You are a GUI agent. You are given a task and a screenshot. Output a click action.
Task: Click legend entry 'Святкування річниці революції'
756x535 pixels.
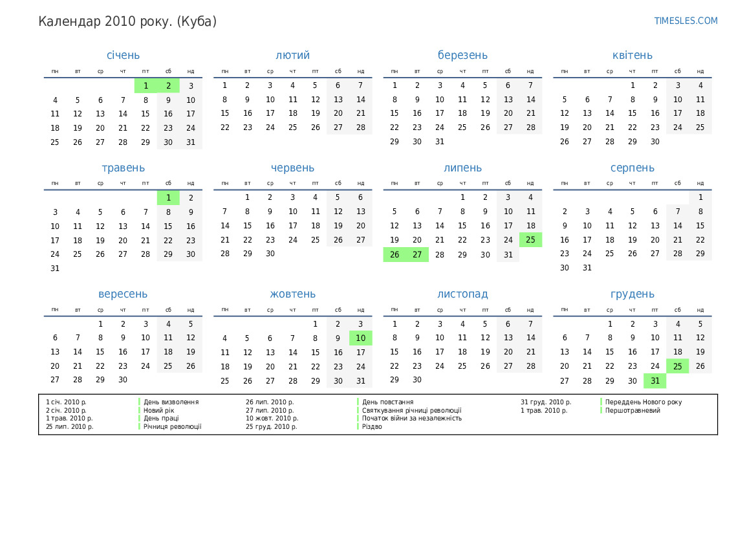(412, 411)
